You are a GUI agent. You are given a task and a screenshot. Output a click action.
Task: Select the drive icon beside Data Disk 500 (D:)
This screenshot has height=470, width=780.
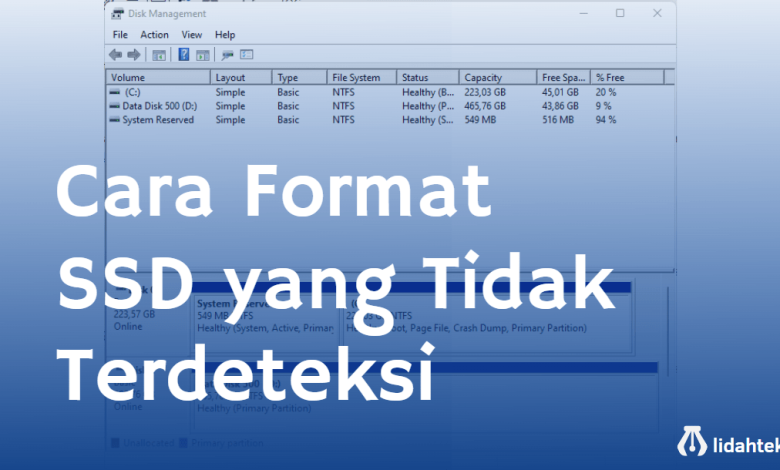[x=115, y=106]
